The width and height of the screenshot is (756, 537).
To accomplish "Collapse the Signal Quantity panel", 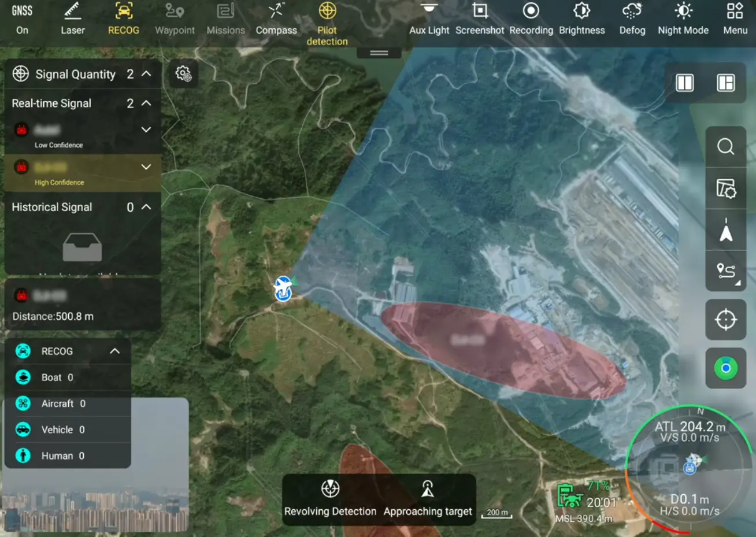I will pyautogui.click(x=147, y=74).
